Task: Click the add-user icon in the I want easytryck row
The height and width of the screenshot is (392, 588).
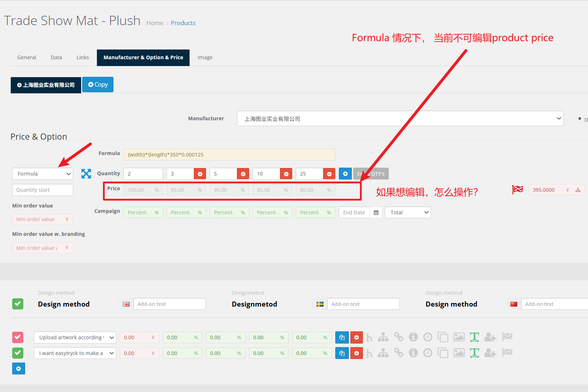Action: coord(490,353)
